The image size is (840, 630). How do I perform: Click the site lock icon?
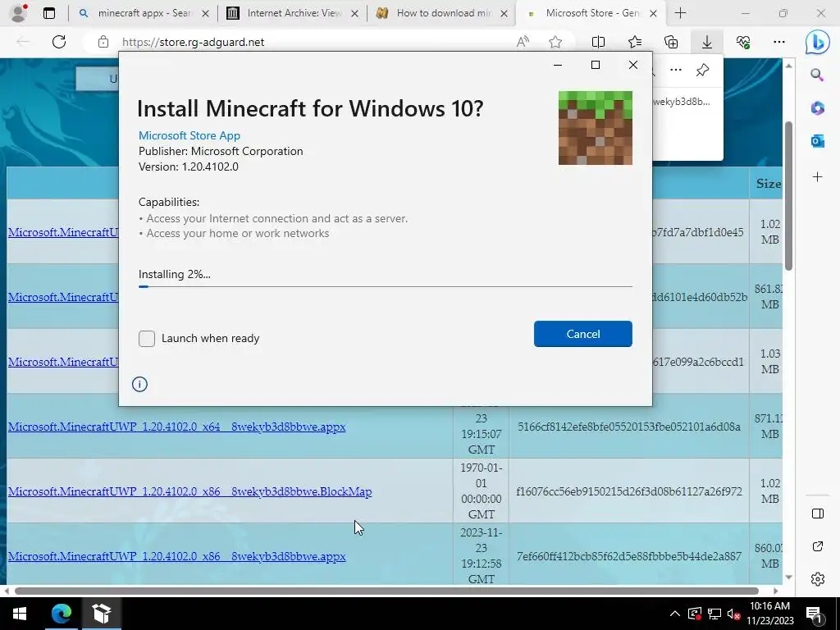pyautogui.click(x=103, y=42)
